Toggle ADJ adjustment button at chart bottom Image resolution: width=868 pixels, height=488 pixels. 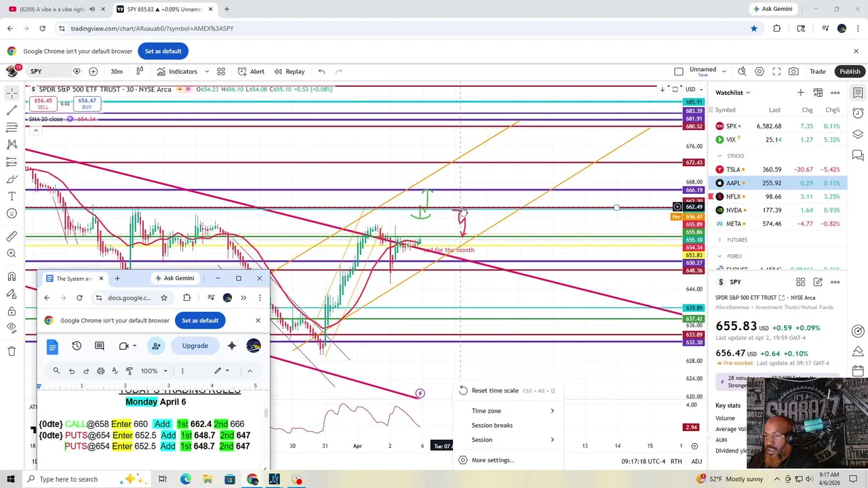696,462
